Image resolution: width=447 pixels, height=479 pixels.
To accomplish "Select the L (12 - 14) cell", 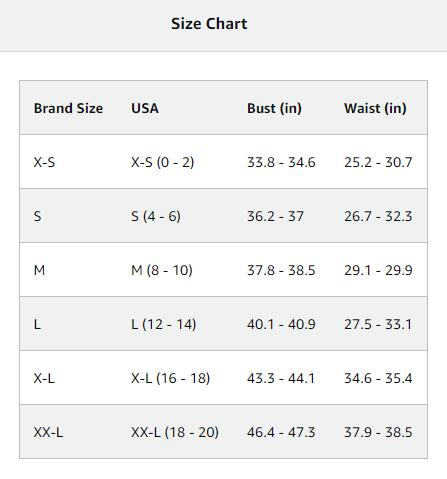I will pyautogui.click(x=163, y=324).
